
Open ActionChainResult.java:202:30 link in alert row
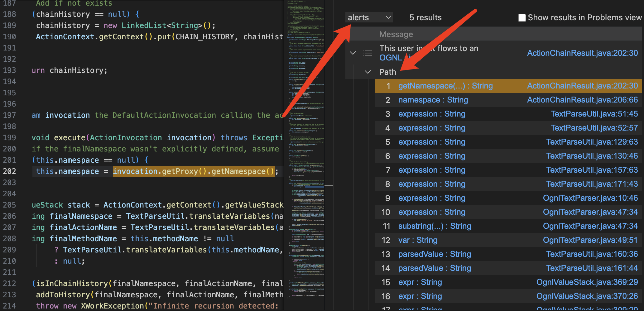coord(582,53)
